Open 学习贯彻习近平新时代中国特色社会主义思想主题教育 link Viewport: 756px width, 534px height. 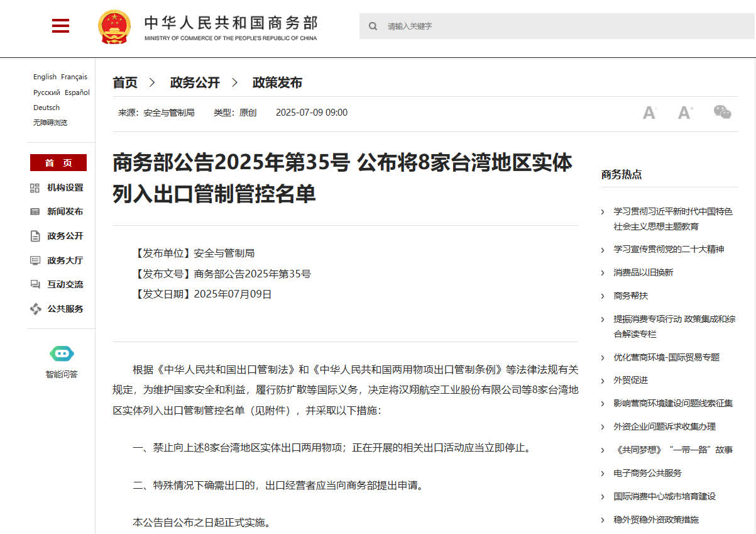(x=673, y=219)
